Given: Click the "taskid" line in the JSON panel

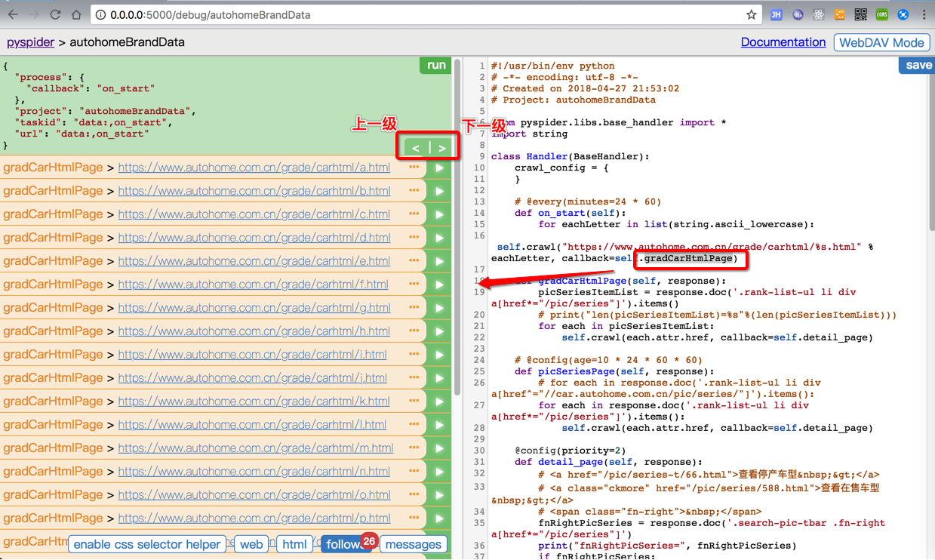Looking at the screenshot, I should pos(94,122).
